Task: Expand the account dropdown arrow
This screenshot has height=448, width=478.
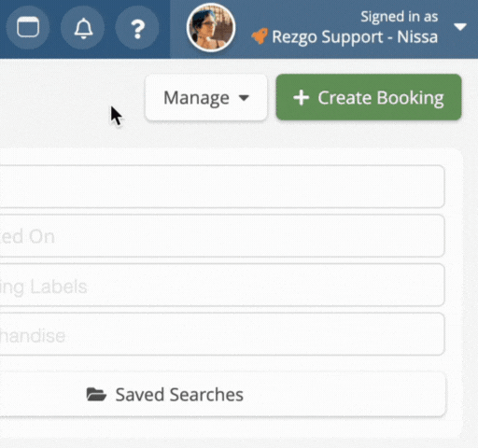Action: click(460, 27)
